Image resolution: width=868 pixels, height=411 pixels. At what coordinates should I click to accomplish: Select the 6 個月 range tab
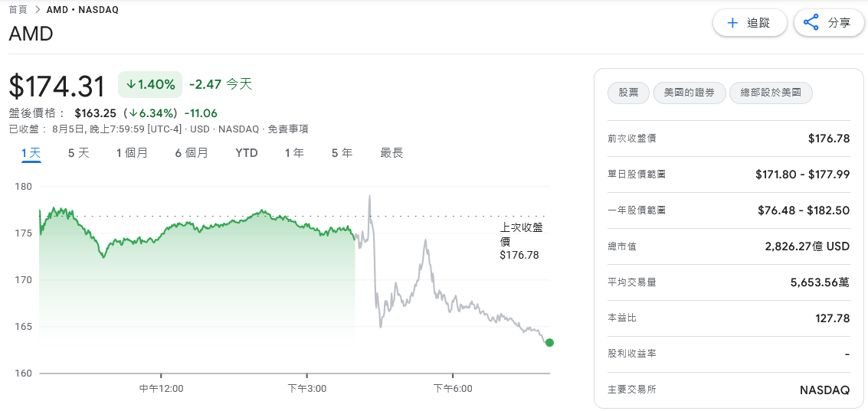[192, 153]
